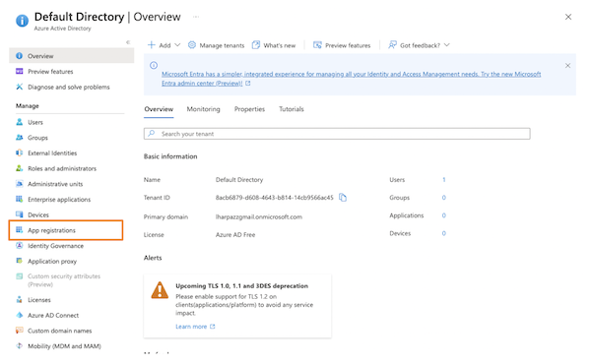Viewport: 591px width, 364px height.
Task: Expand the Add dropdown chevron
Action: [177, 45]
